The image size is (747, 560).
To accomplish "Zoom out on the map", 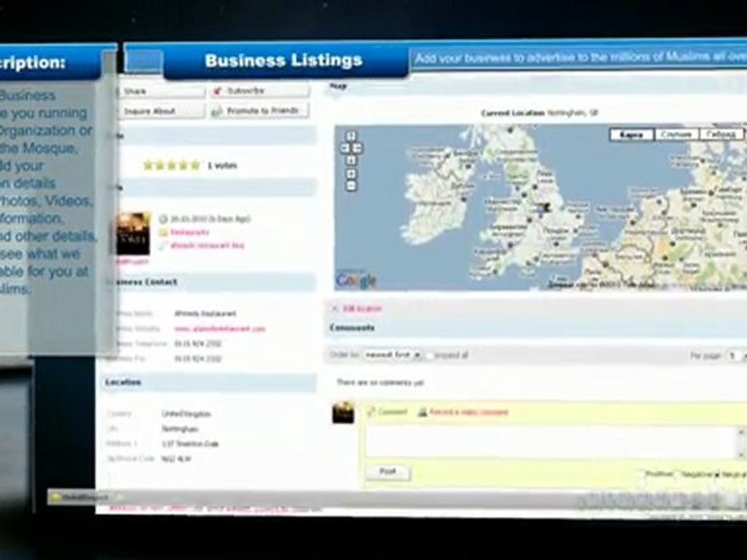I will pos(351,186).
